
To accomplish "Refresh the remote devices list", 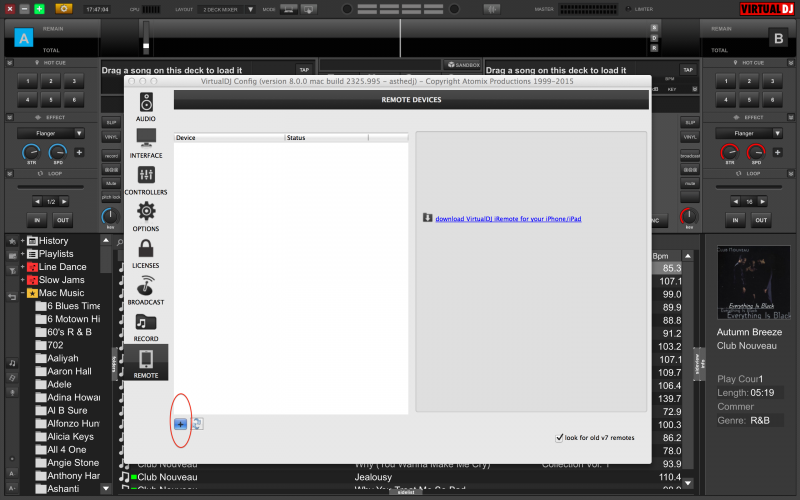I will 197,424.
